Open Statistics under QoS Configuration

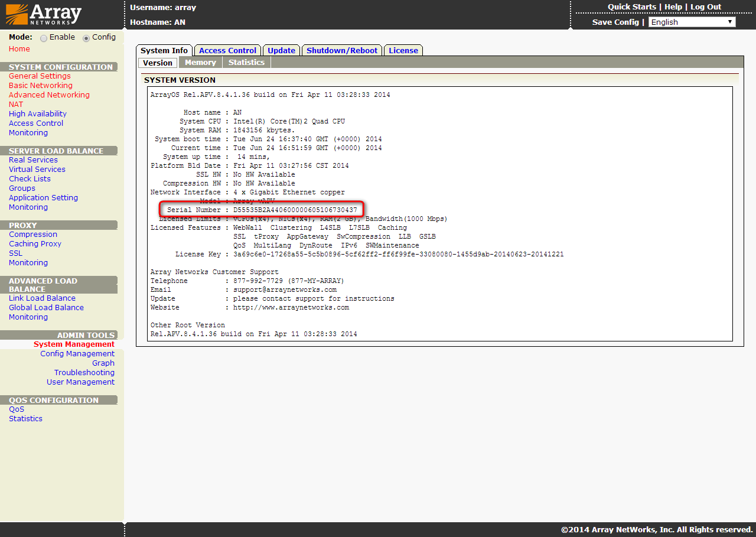25,419
